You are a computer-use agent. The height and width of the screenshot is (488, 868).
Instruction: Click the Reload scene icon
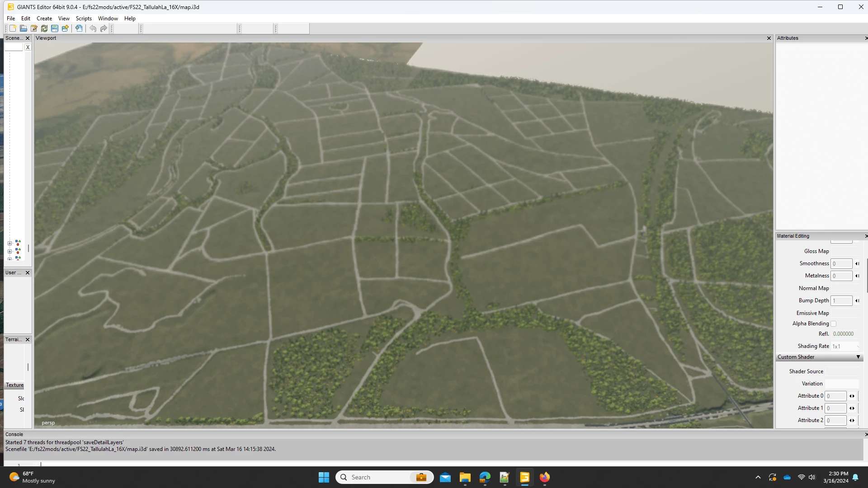click(x=44, y=28)
